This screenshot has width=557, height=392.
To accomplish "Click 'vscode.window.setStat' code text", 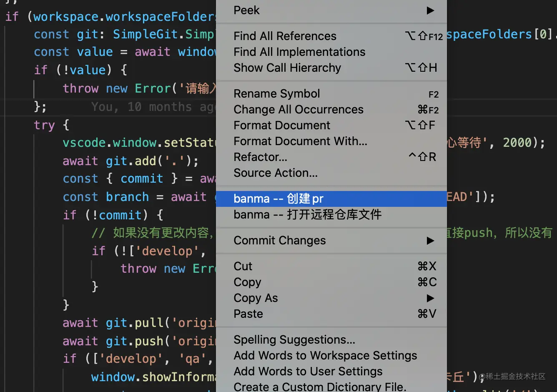I will (x=139, y=143).
